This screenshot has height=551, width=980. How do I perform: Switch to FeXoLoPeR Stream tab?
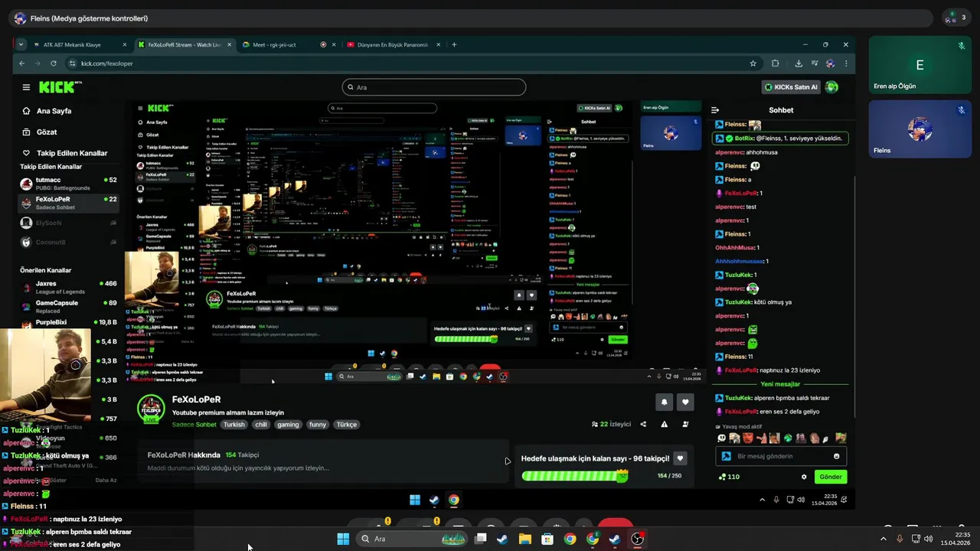tap(184, 44)
